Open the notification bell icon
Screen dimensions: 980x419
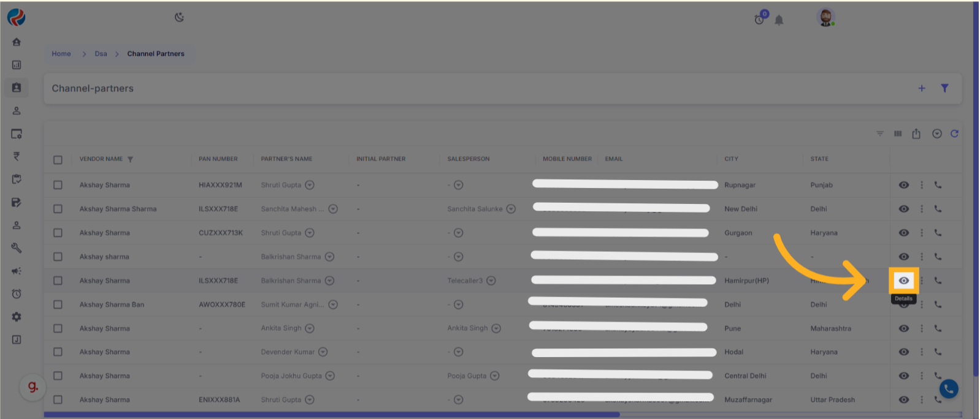[x=779, y=20]
